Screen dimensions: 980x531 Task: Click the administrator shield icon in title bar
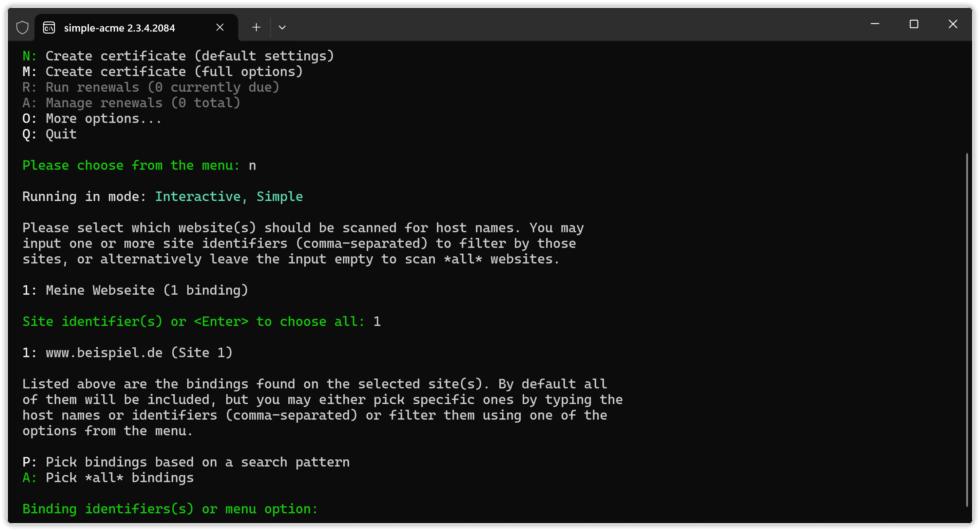(x=22, y=28)
